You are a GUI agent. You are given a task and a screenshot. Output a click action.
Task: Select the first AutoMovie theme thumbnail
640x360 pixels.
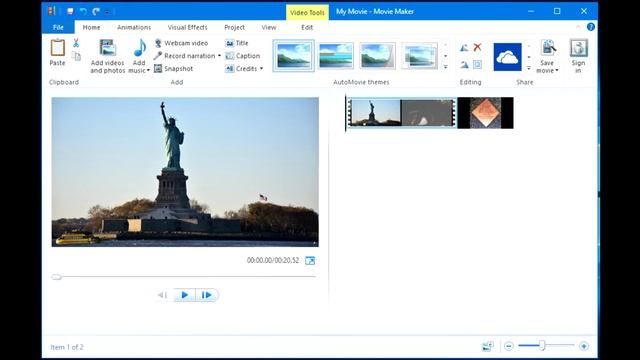(x=293, y=56)
